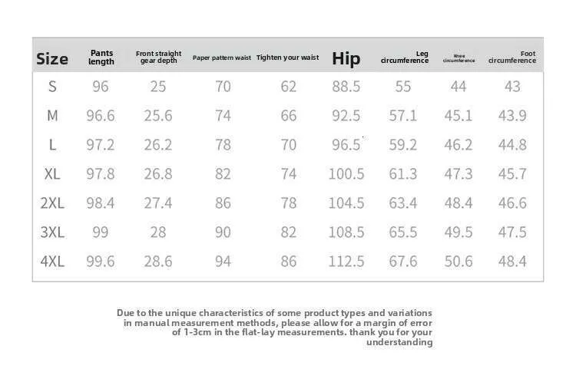Click the Pants length column header
The height and width of the screenshot is (392, 576).
pos(101,58)
